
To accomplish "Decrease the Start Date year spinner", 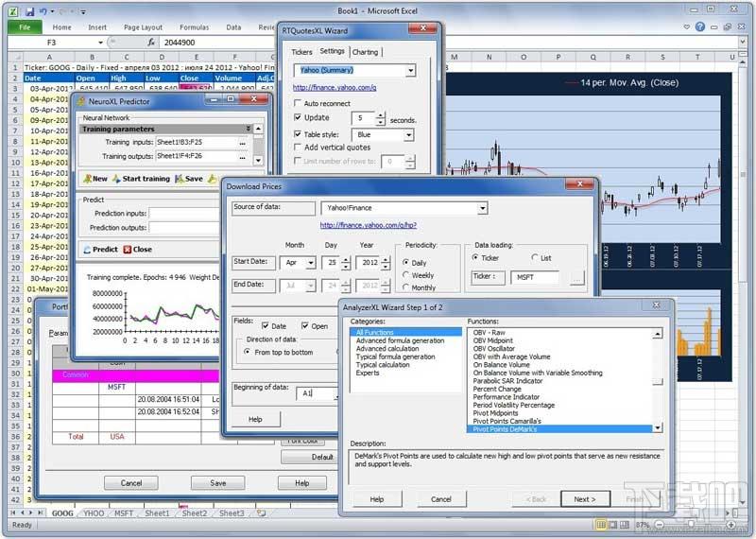I will tap(386, 267).
